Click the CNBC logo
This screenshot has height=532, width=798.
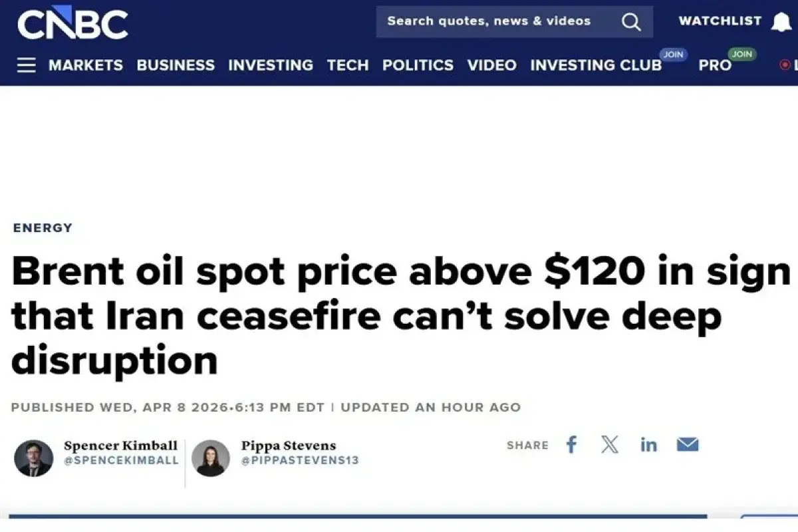[x=72, y=23]
